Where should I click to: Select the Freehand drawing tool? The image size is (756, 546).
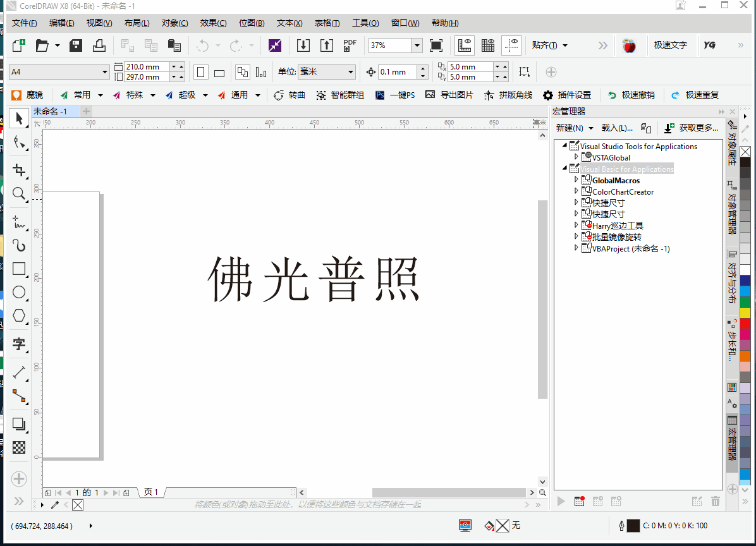pyautogui.click(x=19, y=222)
